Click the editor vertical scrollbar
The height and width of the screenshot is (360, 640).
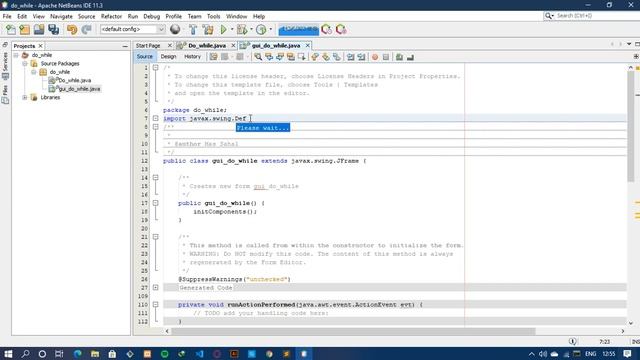pos(631,127)
